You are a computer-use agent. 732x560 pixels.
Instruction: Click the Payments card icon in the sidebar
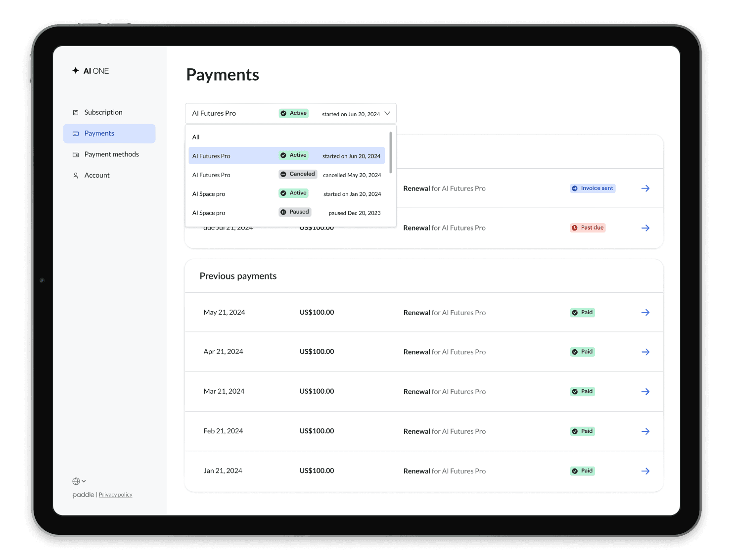pos(76,134)
